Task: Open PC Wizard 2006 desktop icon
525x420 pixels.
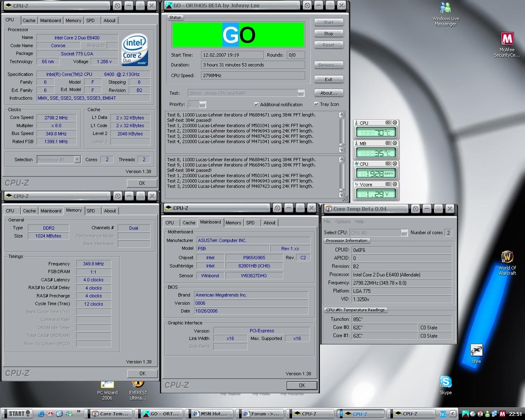Action: [107, 390]
